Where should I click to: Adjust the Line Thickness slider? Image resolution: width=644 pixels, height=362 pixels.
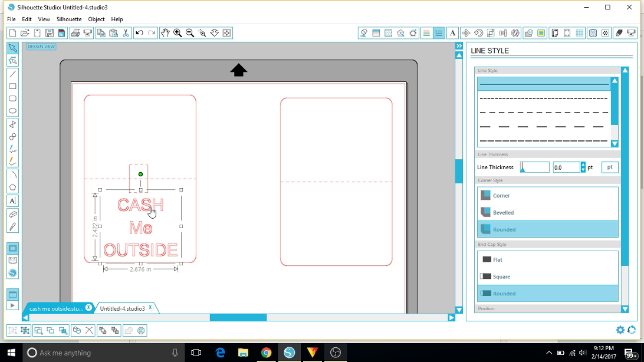click(535, 167)
